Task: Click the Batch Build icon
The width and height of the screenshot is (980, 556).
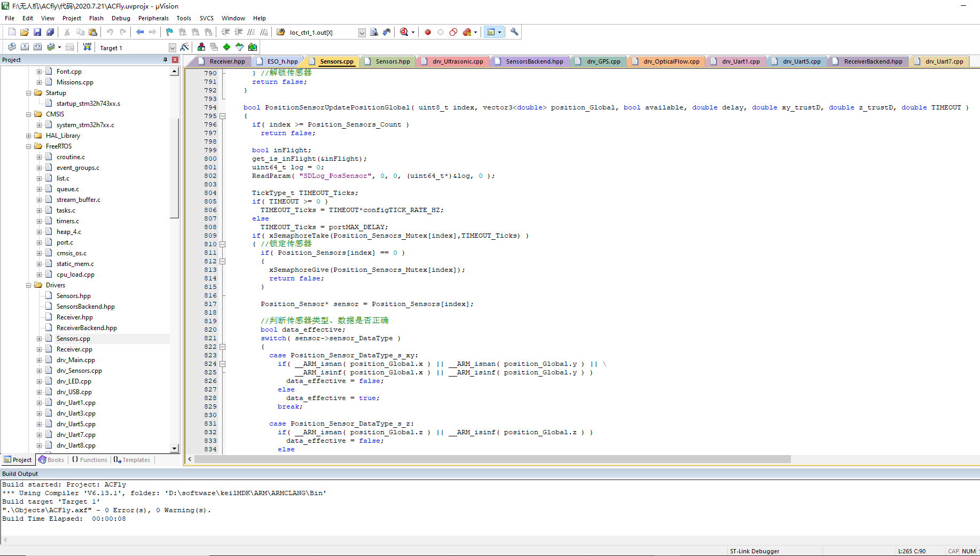Action: pos(51,47)
